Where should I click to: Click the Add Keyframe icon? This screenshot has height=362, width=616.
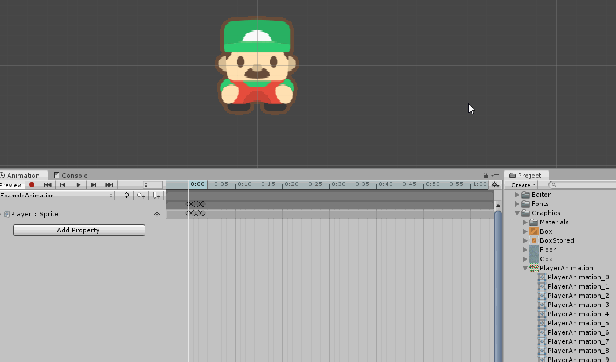click(x=141, y=195)
